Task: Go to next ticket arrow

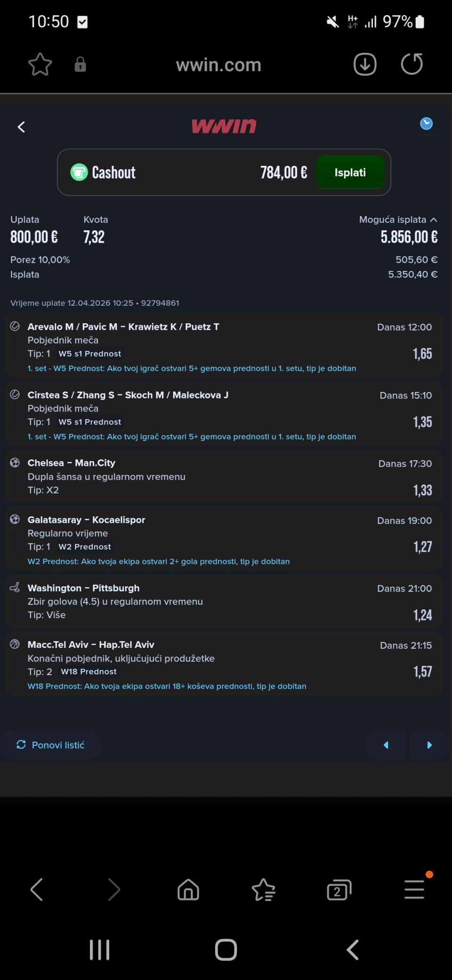Action: click(429, 745)
